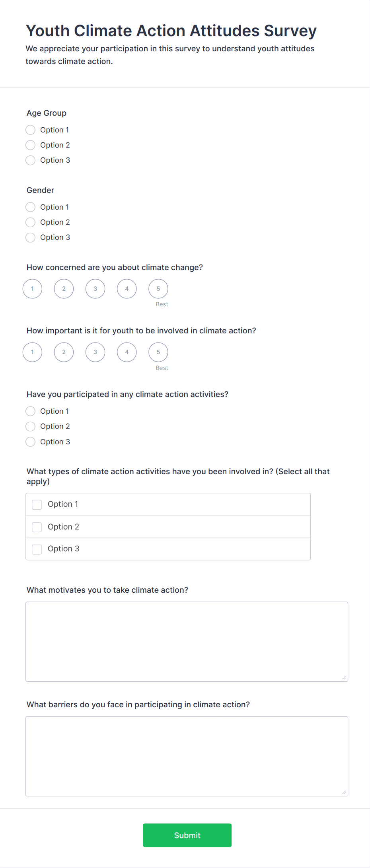
Task: Rate youth involvement importance as 5
Action: 158,352
